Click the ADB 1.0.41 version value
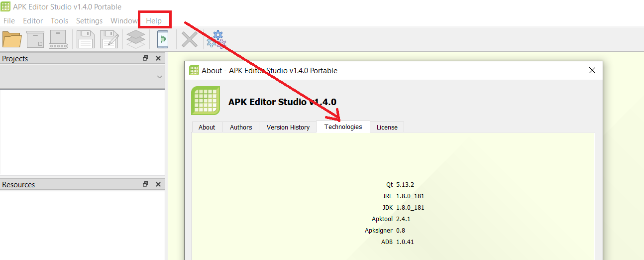This screenshot has width=644, height=260. (x=405, y=242)
